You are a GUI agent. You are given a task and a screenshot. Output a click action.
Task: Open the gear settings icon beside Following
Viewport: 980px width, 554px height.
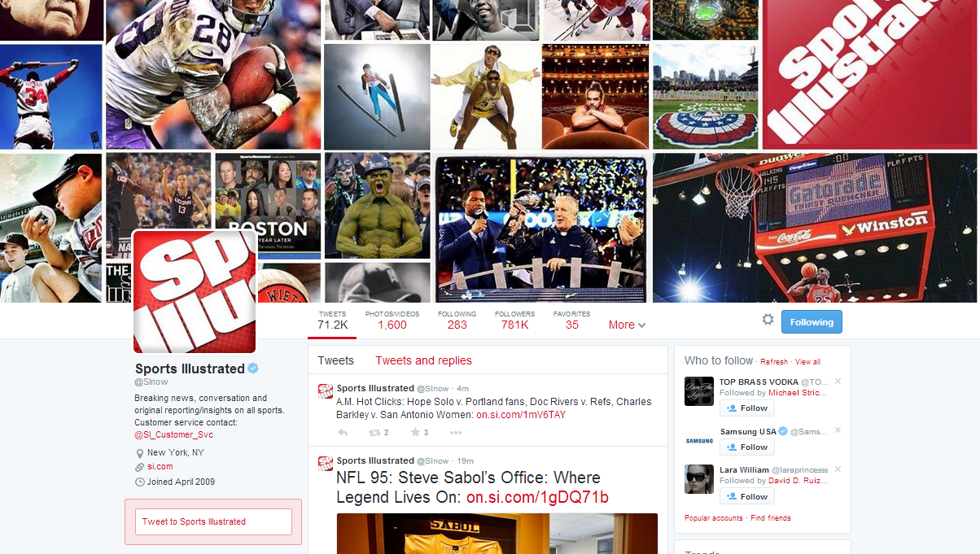click(768, 321)
